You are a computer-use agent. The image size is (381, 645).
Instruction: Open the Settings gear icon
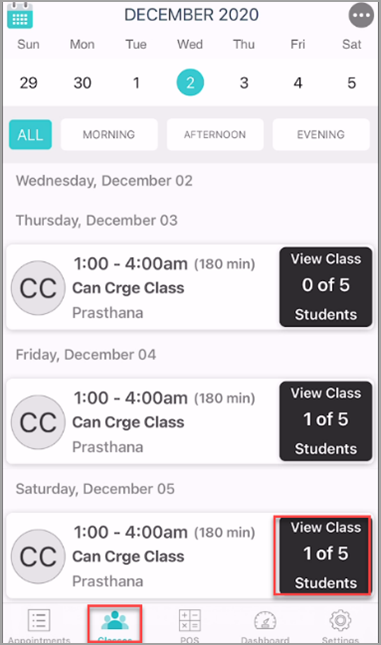pyautogui.click(x=340, y=620)
